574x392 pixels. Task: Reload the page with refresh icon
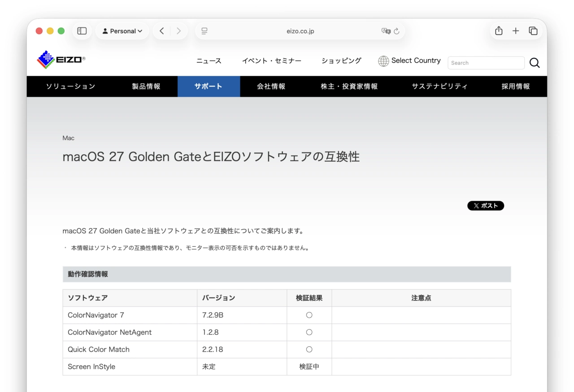397,31
